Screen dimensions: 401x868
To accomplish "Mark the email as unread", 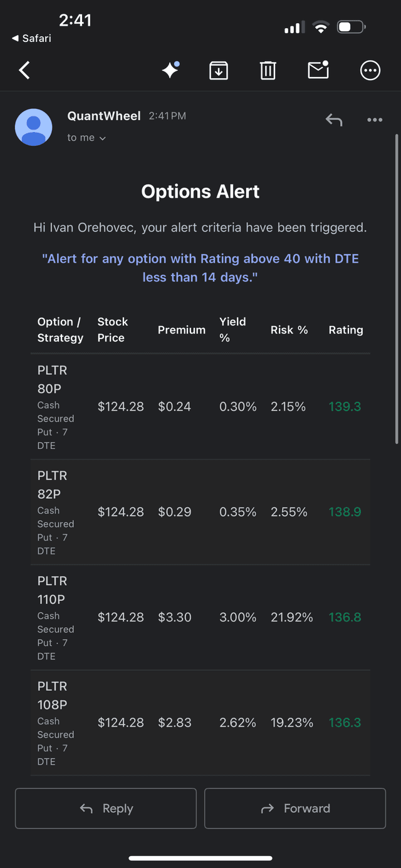I will pos(318,70).
